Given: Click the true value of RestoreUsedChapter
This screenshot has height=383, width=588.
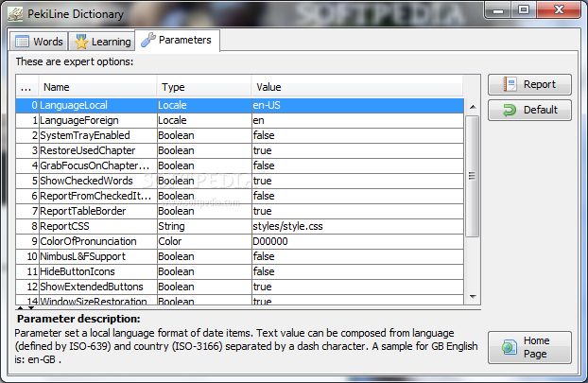Looking at the screenshot, I should (357, 150).
